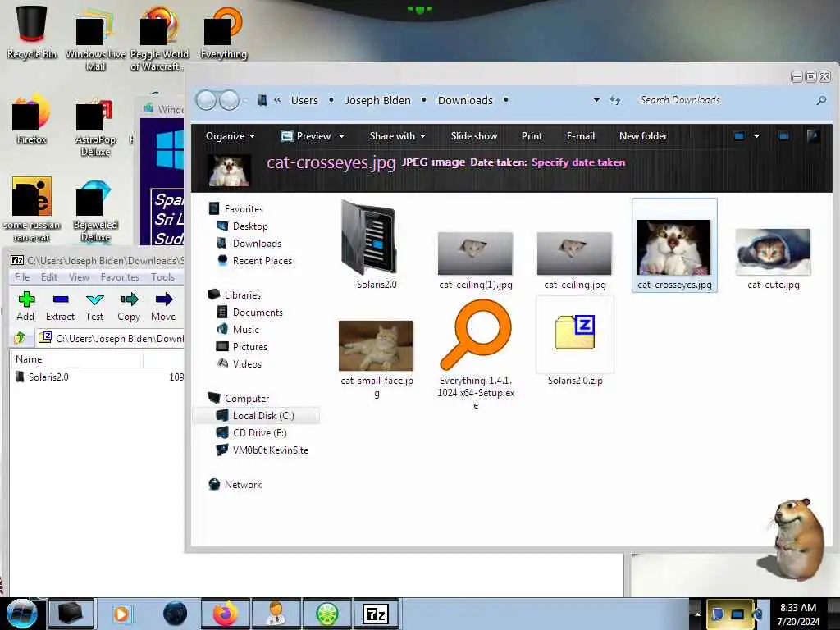The width and height of the screenshot is (840, 630).
Task: Expand the recent pages dropdown by navigation buttons
Action: (x=244, y=100)
